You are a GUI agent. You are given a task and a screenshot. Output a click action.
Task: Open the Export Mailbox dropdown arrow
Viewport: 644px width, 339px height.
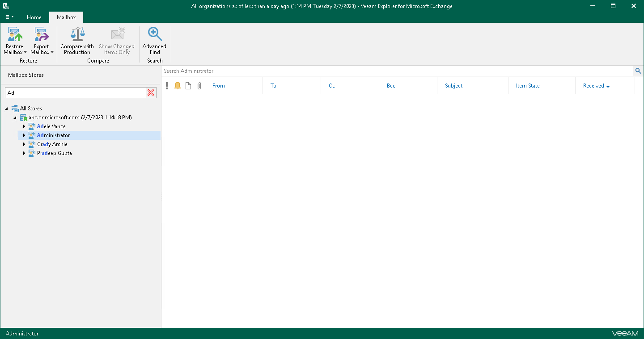[x=52, y=52]
